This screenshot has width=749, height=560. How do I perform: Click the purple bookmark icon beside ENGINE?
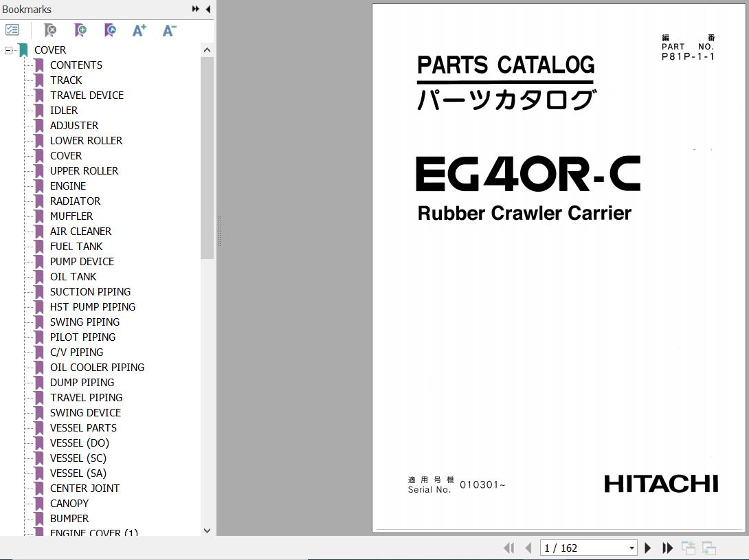click(x=39, y=186)
